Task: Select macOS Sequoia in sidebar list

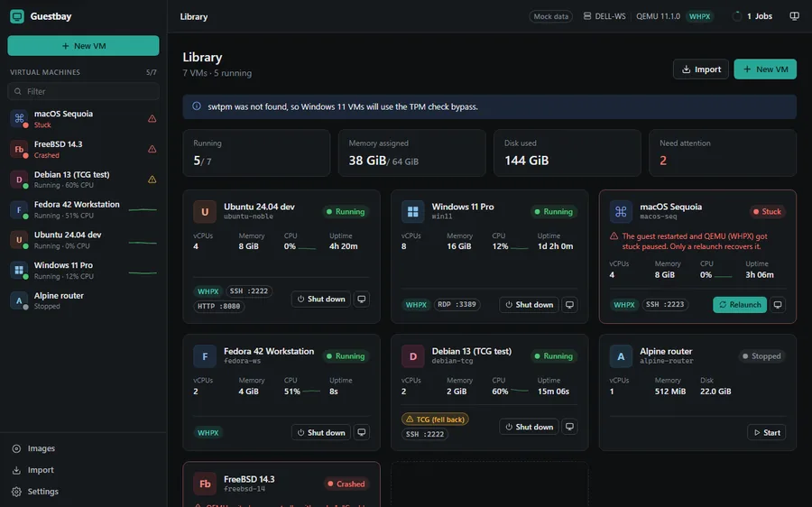Action: tap(83, 118)
